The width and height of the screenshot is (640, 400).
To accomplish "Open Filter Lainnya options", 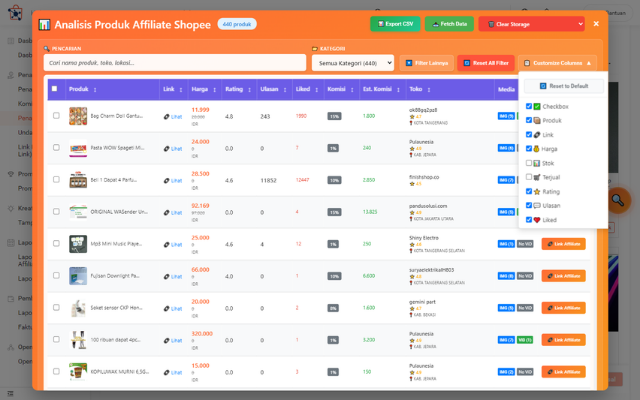I will coord(427,63).
